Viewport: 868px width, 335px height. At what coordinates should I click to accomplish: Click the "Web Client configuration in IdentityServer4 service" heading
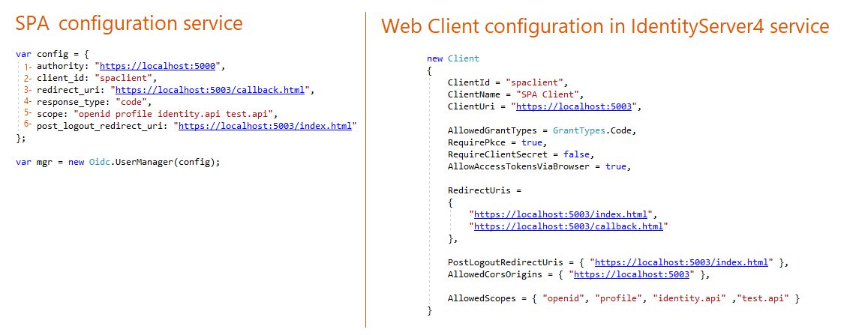(605, 26)
